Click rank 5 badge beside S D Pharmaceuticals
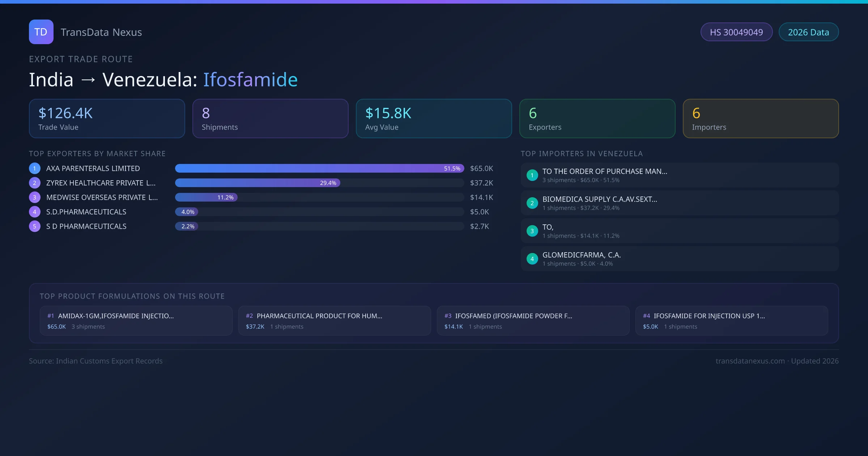 tap(35, 226)
